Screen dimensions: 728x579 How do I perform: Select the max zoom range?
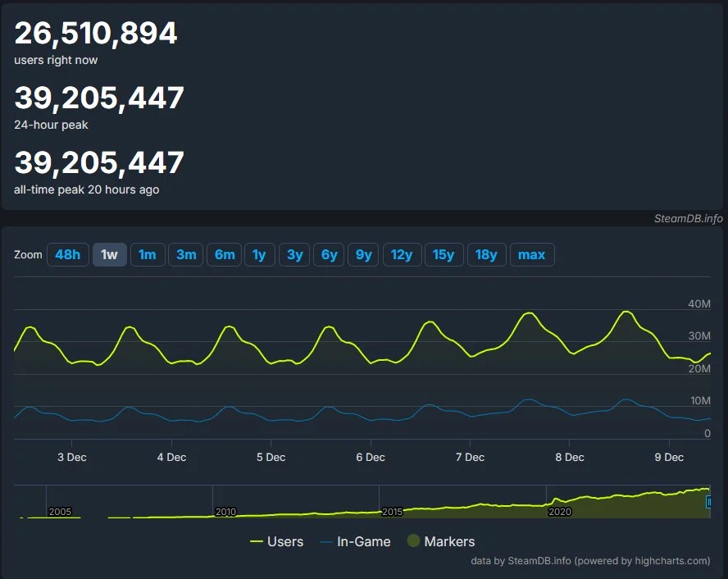[x=531, y=254]
